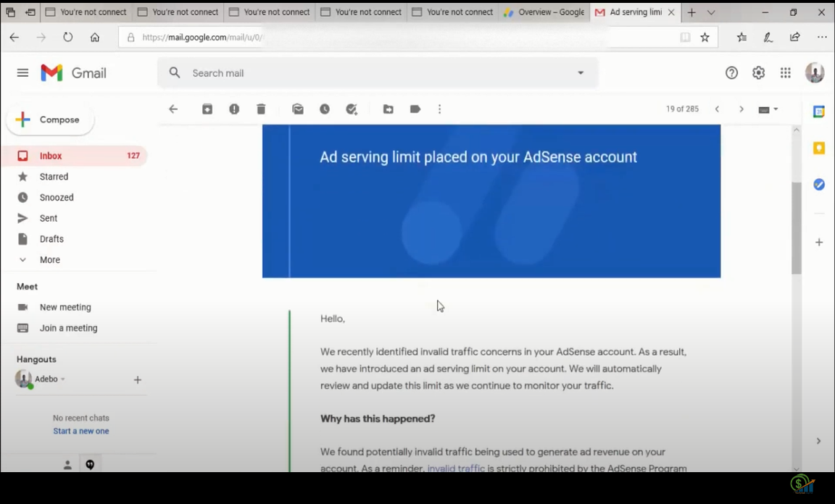The image size is (835, 504).
Task: Open the Google apps grid
Action: [786, 73]
